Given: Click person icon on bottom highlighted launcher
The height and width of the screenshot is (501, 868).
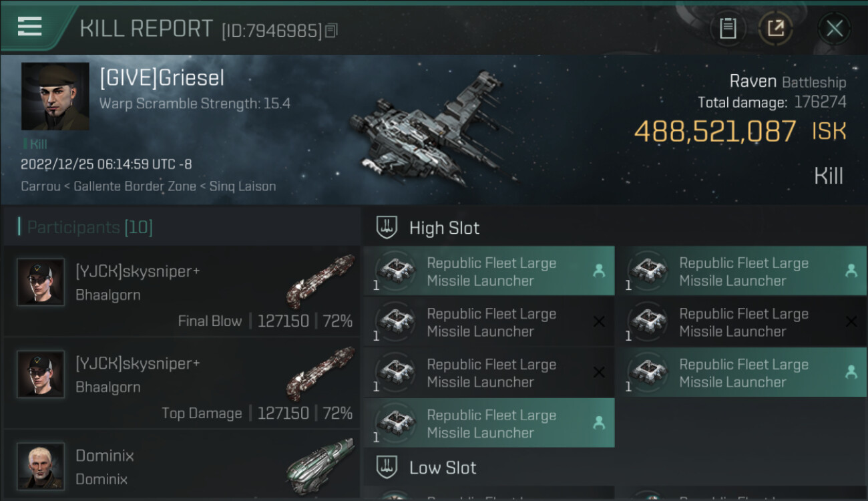Looking at the screenshot, I should click(x=599, y=423).
